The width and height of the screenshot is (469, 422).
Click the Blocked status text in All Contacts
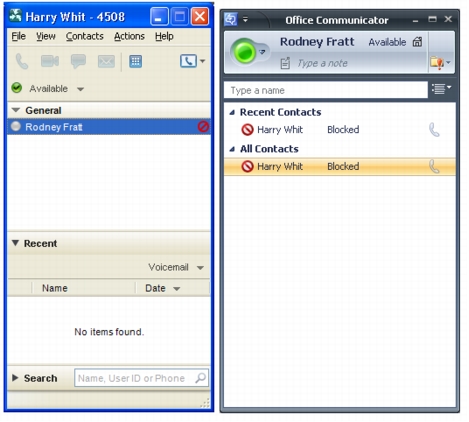coord(343,166)
